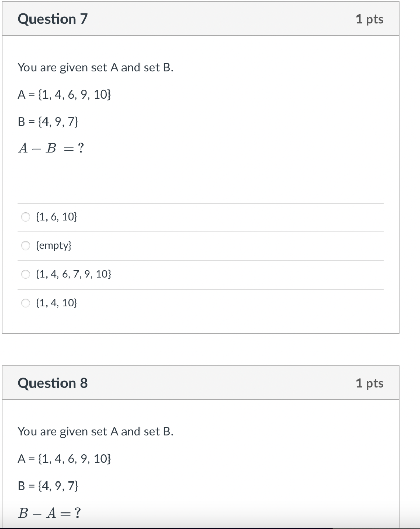This screenshot has height=529, width=420.
Task: Click the B − A = ? expression
Action: coord(49,513)
